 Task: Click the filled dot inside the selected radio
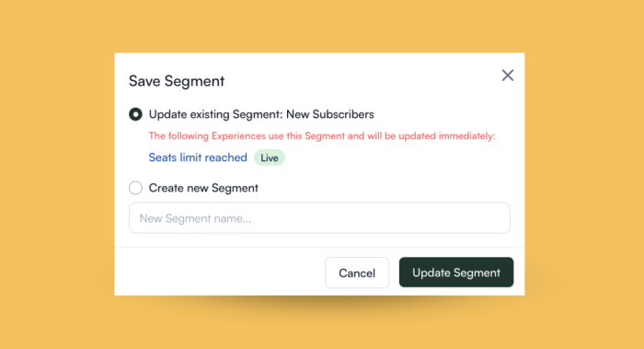pos(135,114)
